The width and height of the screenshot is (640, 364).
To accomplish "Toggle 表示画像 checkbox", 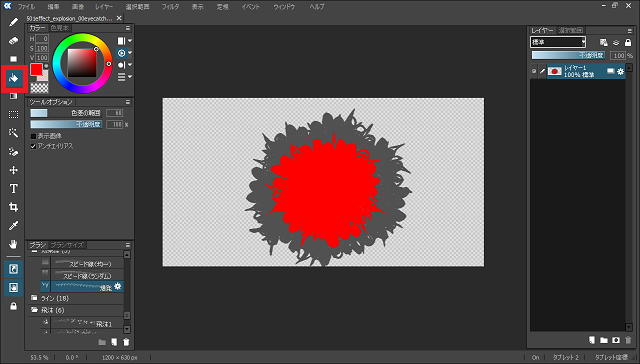I will pos(33,136).
